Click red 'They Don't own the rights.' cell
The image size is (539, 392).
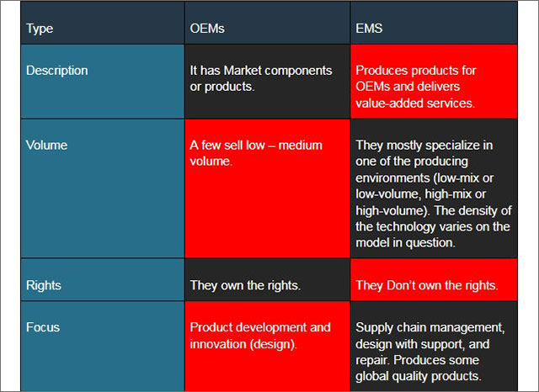point(435,280)
